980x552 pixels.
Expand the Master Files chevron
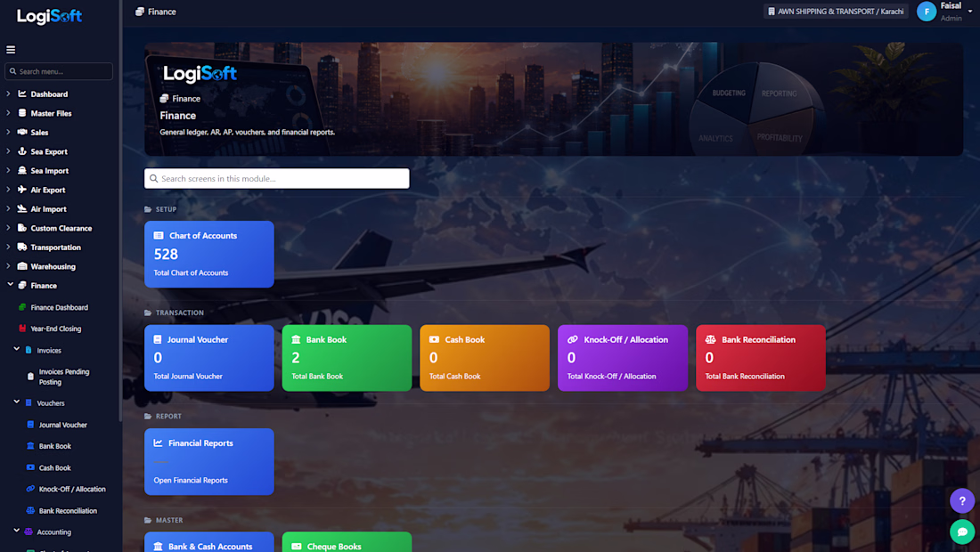[x=8, y=113]
